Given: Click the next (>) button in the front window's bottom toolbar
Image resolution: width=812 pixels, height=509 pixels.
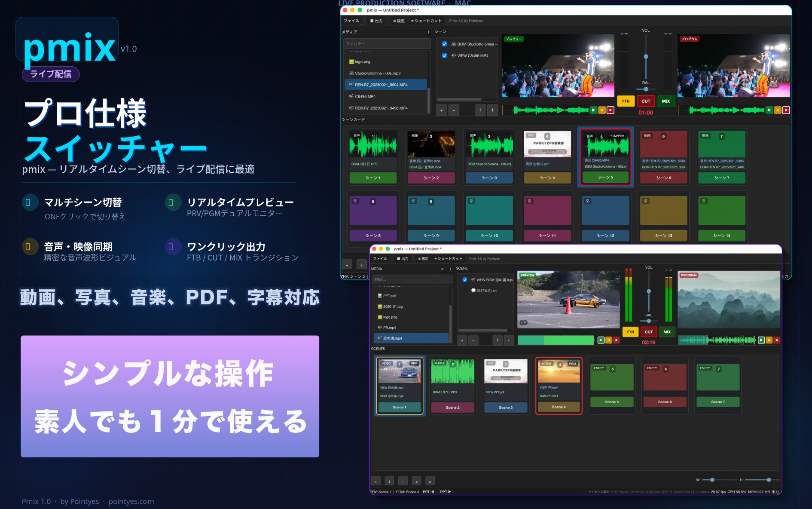Looking at the screenshot, I should [430, 481].
